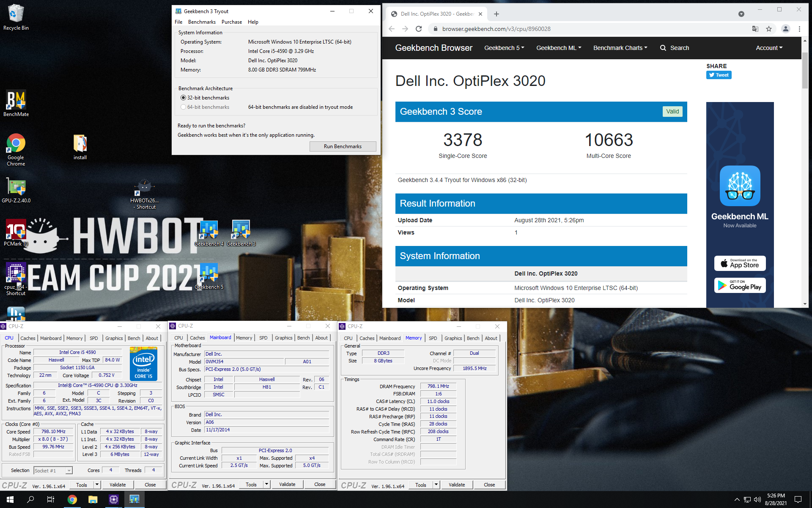Open PCMark 10 desktop icon
This screenshot has height=508, width=812.
16,232
